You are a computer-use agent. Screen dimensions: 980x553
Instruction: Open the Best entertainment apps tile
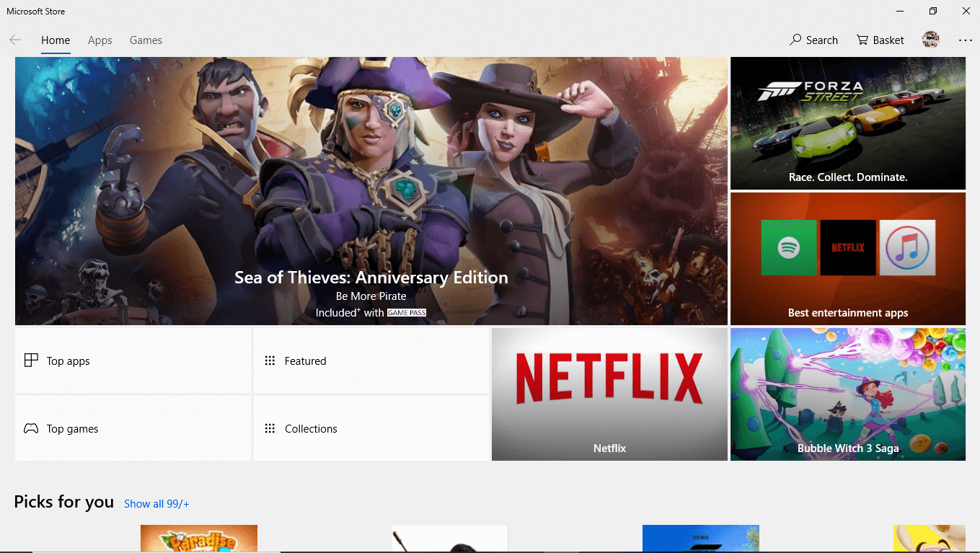(x=848, y=259)
